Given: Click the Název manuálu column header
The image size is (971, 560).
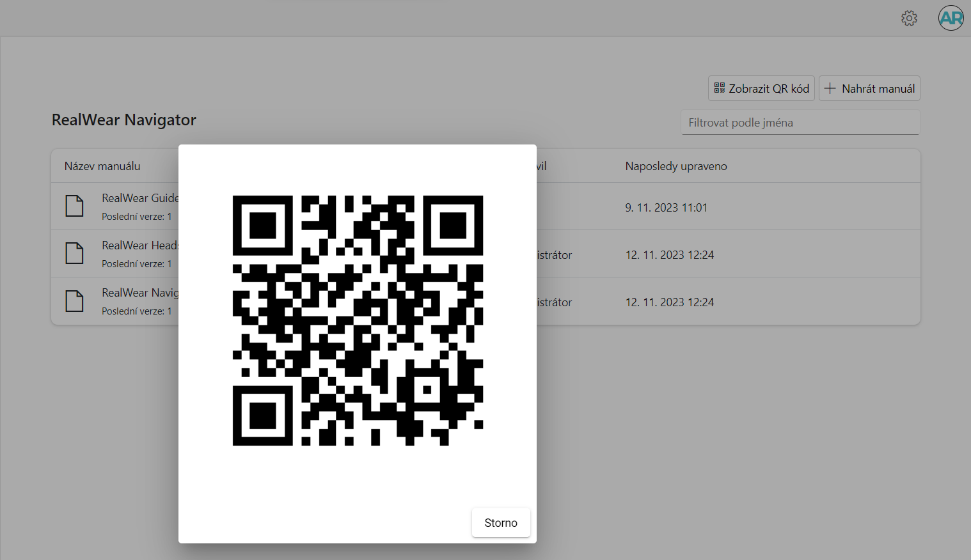Looking at the screenshot, I should tap(102, 166).
